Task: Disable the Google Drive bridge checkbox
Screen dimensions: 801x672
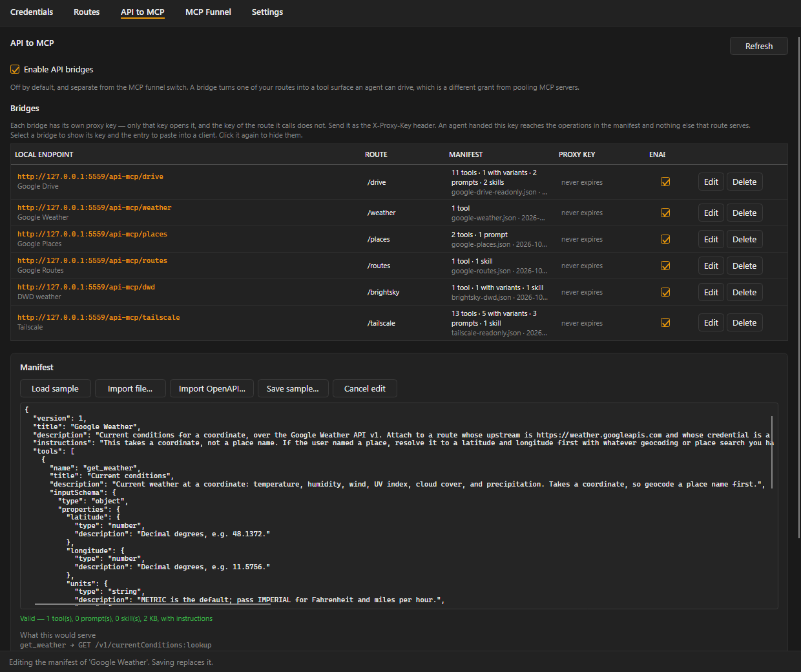Action: [665, 182]
